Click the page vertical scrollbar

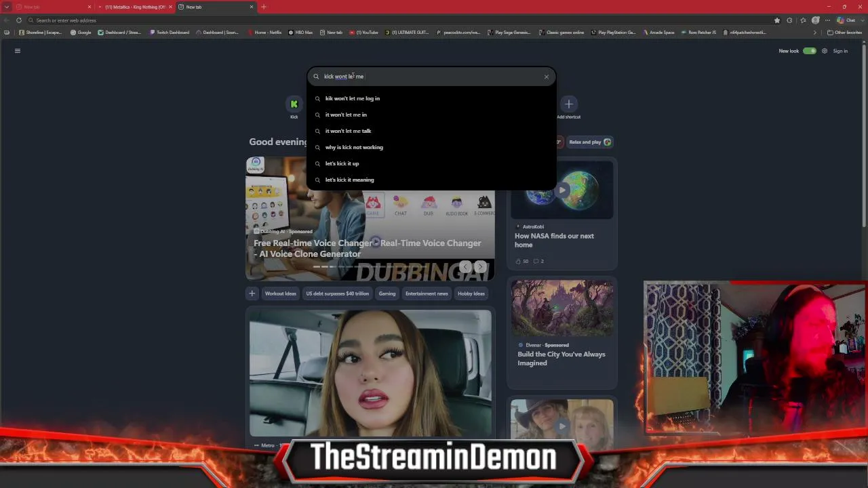click(x=864, y=136)
